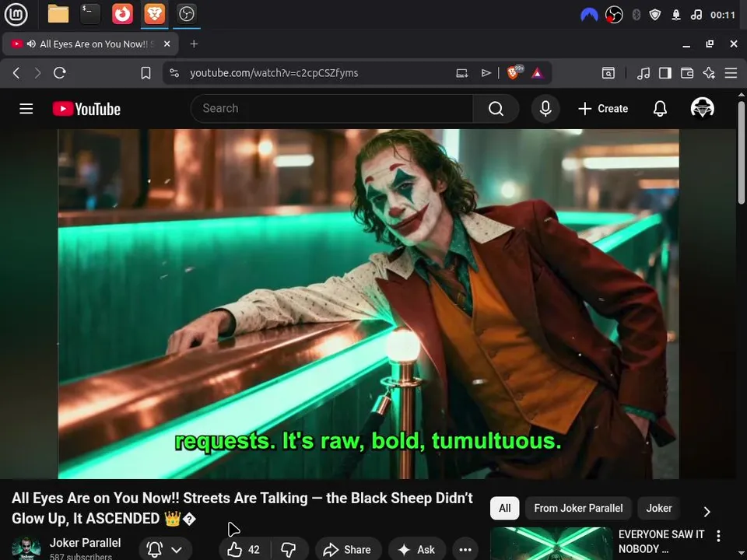This screenshot has height=560, width=747.
Task: Send page via the arrow icon in the address bar
Action: click(x=486, y=73)
